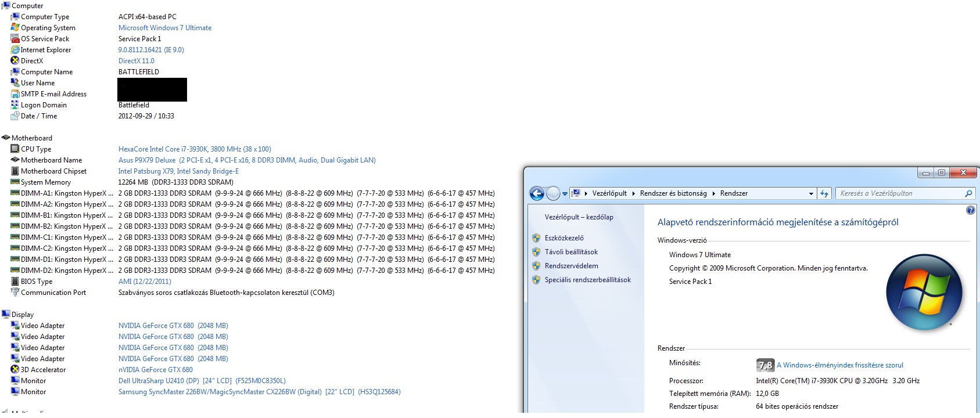Click the Forward arrow in Control Panel

(554, 194)
